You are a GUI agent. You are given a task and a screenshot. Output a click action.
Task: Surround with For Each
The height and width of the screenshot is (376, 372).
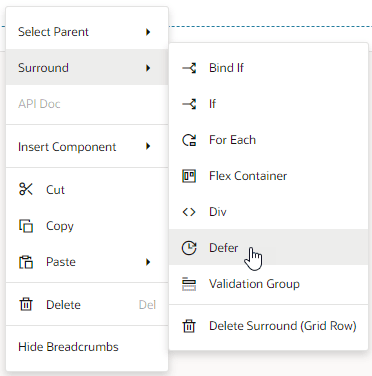pos(269,140)
